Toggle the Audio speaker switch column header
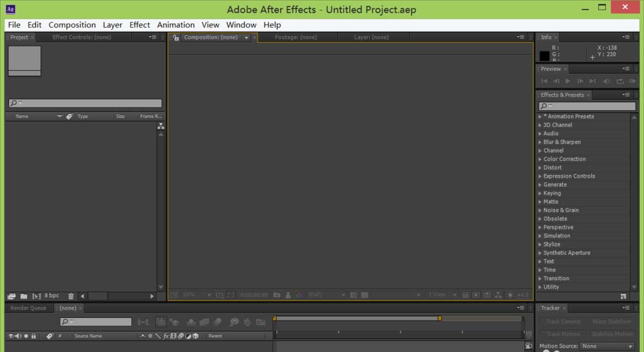 click(x=19, y=336)
